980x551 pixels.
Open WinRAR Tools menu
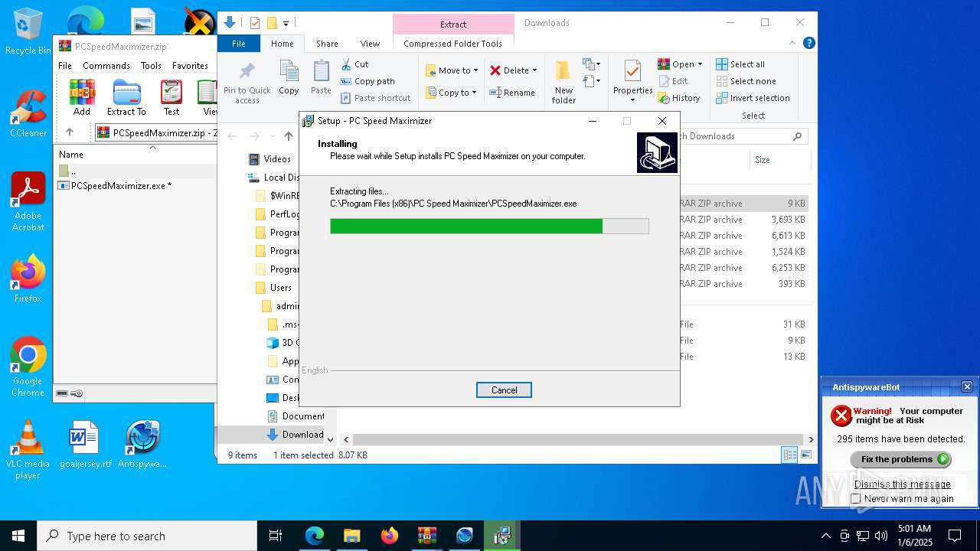click(x=151, y=66)
